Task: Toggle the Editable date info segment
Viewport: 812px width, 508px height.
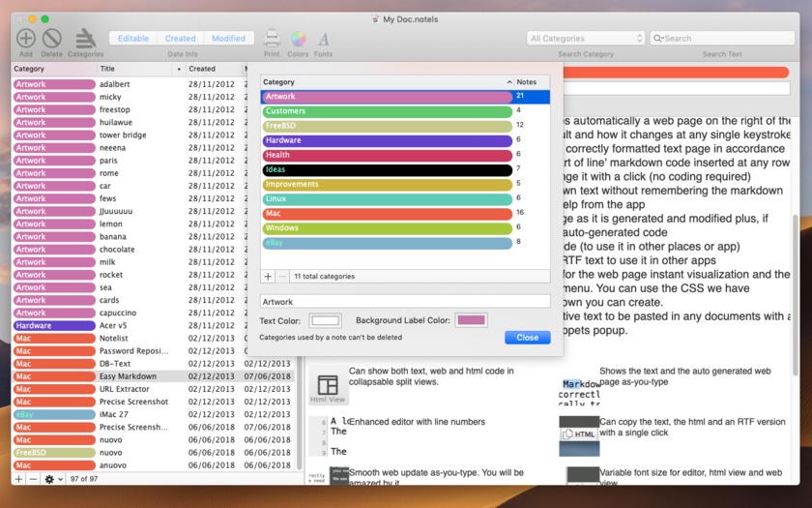Action: click(x=133, y=39)
